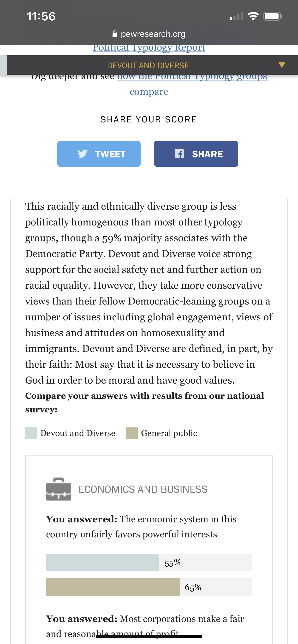The width and height of the screenshot is (298, 644).
Task: Tap the battery status icon
Action: 273,16
